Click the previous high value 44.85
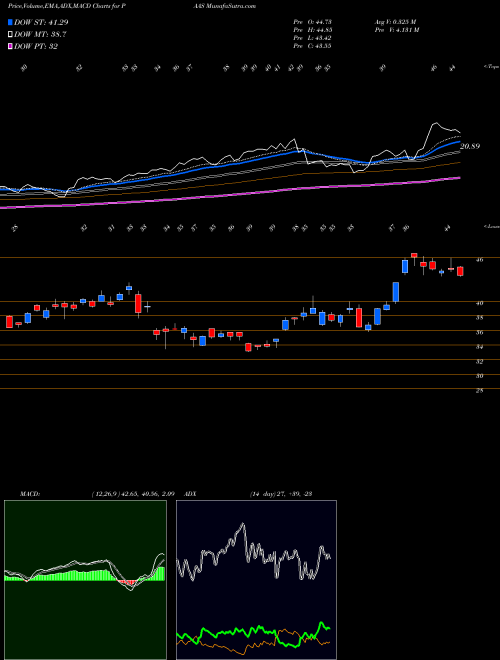500x660 pixels. (x=322, y=30)
